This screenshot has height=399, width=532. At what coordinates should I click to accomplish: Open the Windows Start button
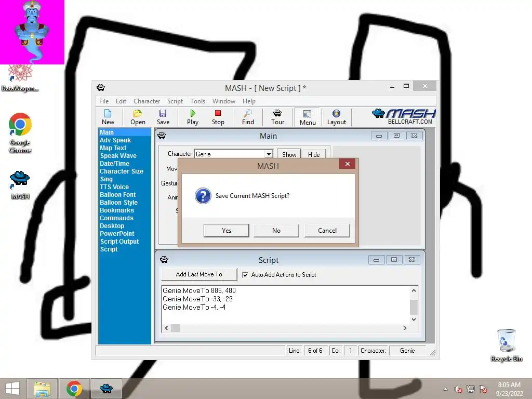[12, 389]
